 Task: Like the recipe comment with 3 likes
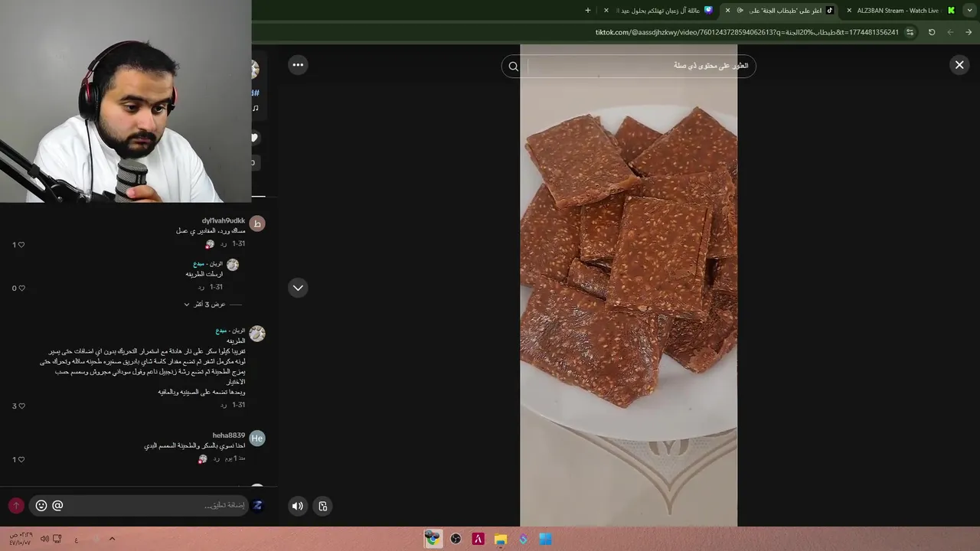coord(21,406)
